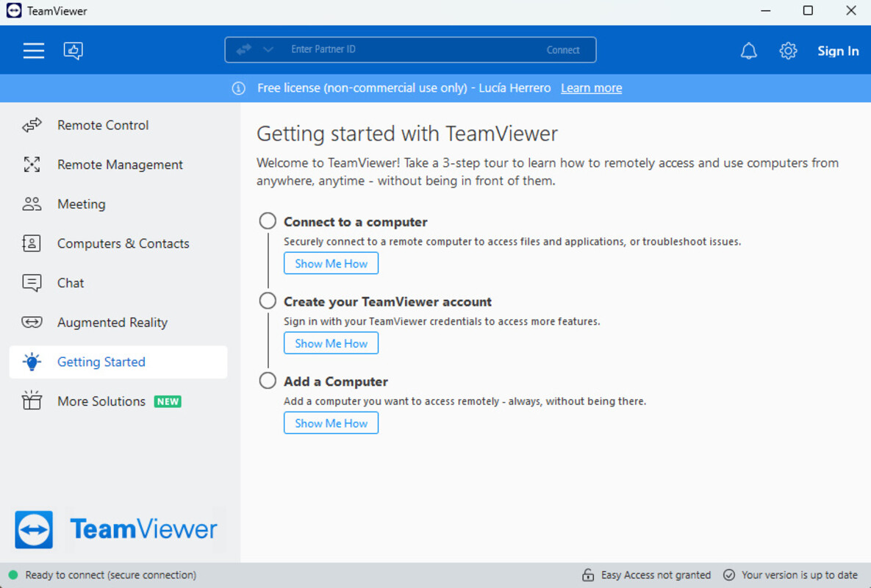Image resolution: width=871 pixels, height=588 pixels.
Task: Select the Add a Computer step circle
Action: click(x=268, y=381)
